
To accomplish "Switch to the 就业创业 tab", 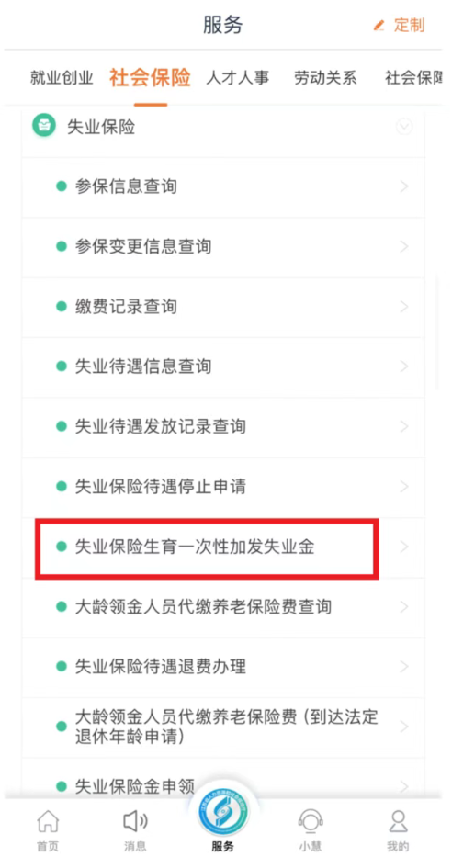I will click(62, 78).
